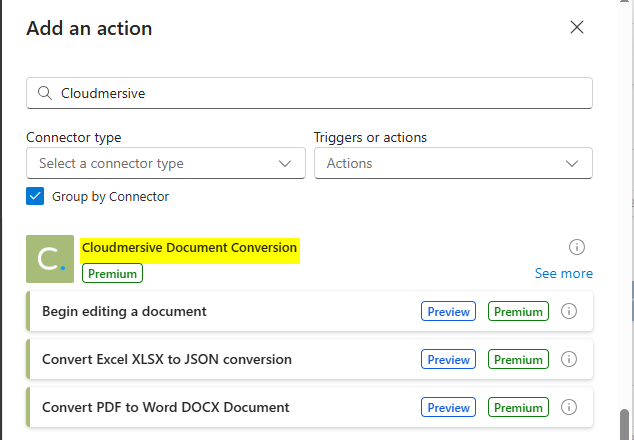Show info for Convert Excel XLSX to JSON

tap(569, 359)
